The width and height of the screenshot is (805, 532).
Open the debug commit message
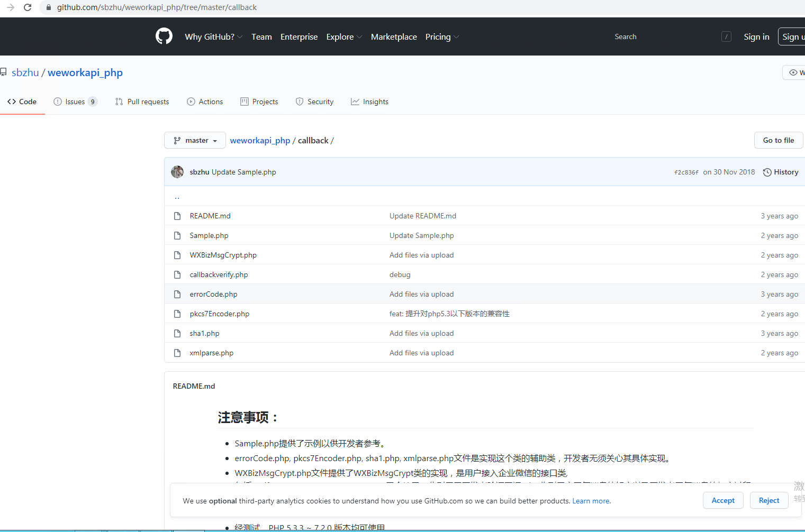point(400,274)
